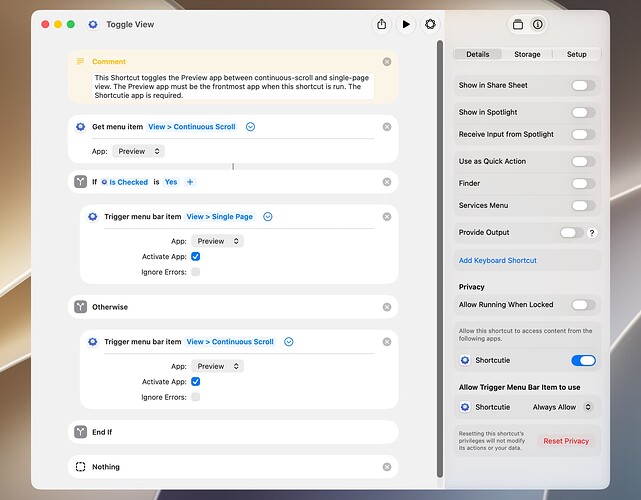Click the editor vertical scrollbar

[440, 258]
